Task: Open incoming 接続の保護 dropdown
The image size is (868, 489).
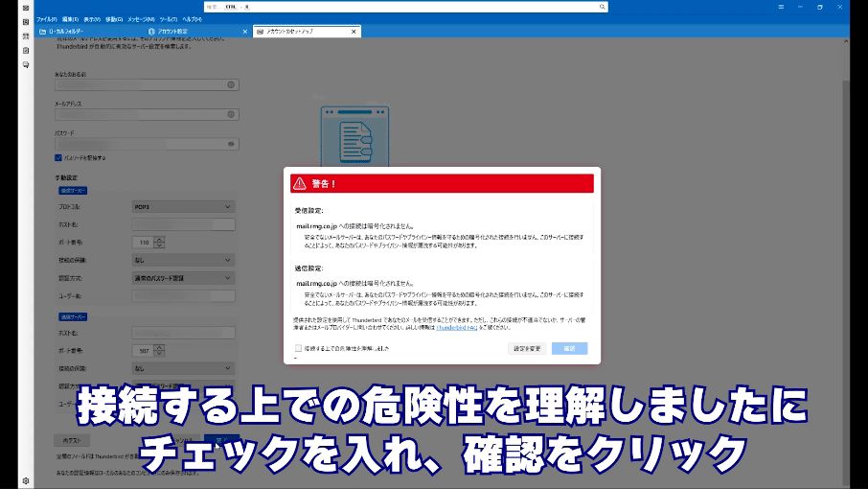Action: coord(182,260)
